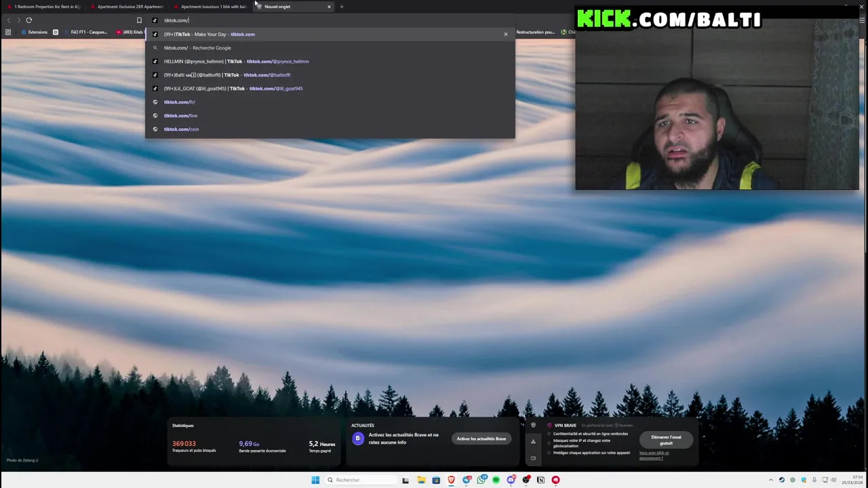Select the tiktok.com/fr/ suggestion
The image size is (868, 488).
[330, 102]
